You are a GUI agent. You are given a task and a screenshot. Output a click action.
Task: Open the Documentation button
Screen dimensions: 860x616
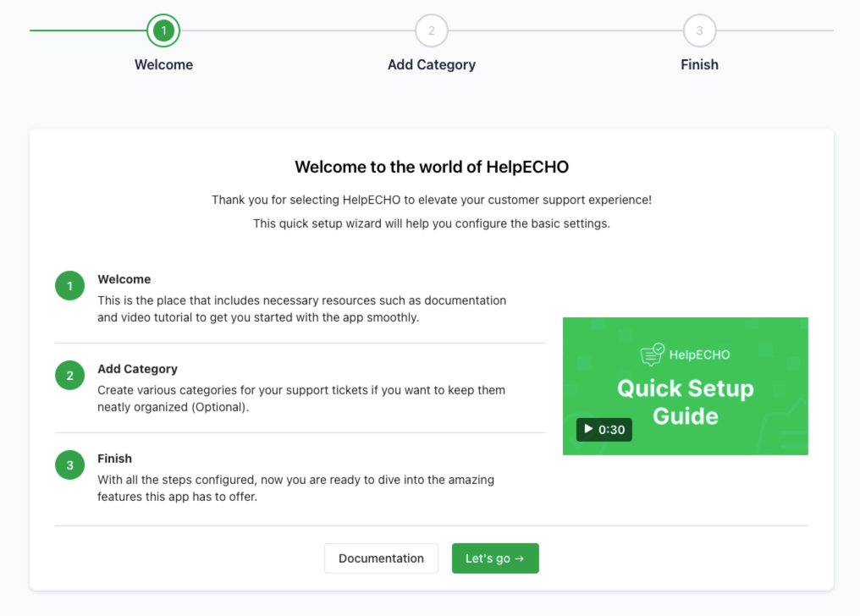[381, 558]
